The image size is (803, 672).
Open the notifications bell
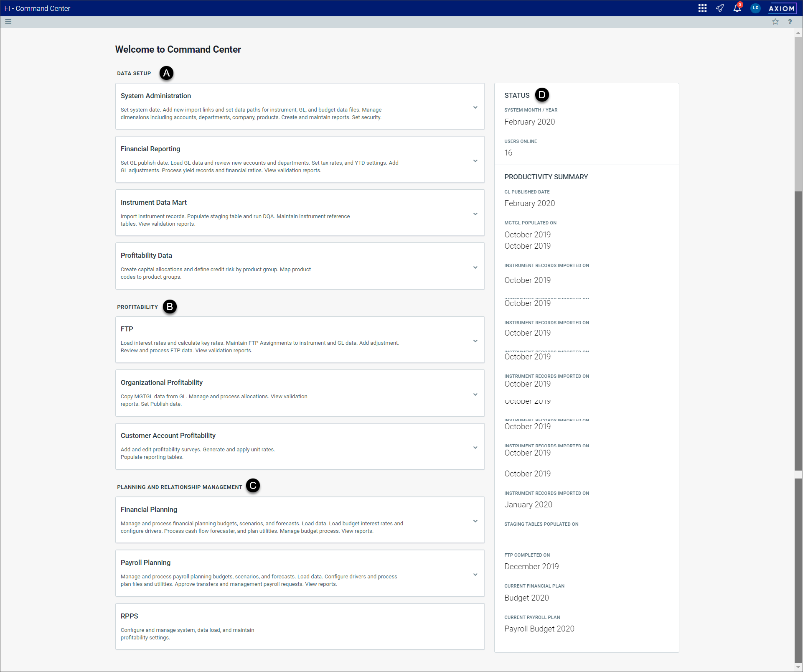point(737,8)
